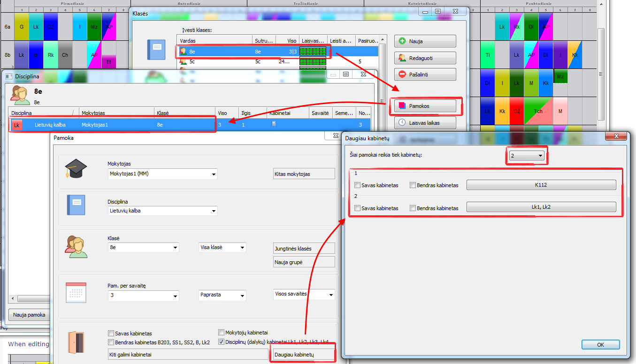Click the Redaguoti edit class icon
Screen dimensions: 636x364
402,58
